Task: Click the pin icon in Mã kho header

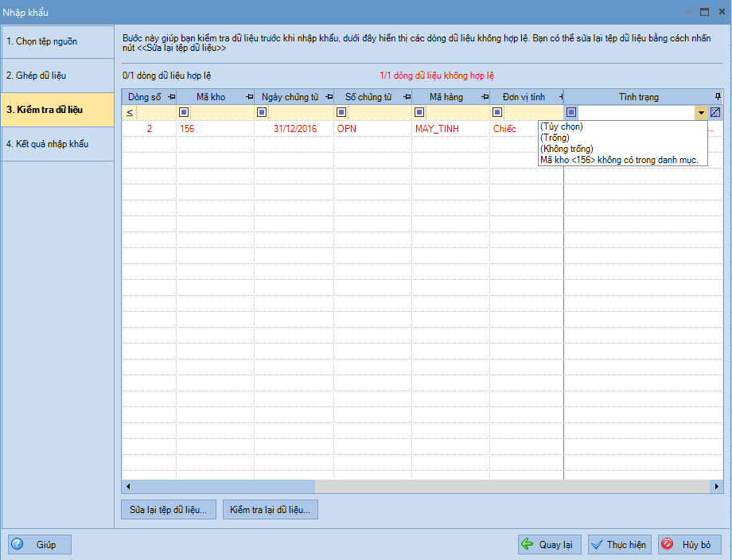Action: coord(250,97)
